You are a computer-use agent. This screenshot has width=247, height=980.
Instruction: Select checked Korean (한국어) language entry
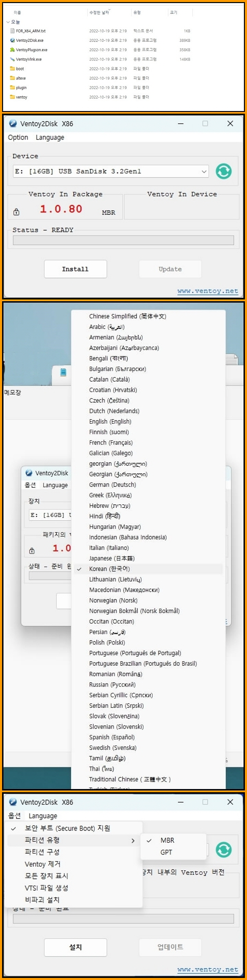pos(149,569)
